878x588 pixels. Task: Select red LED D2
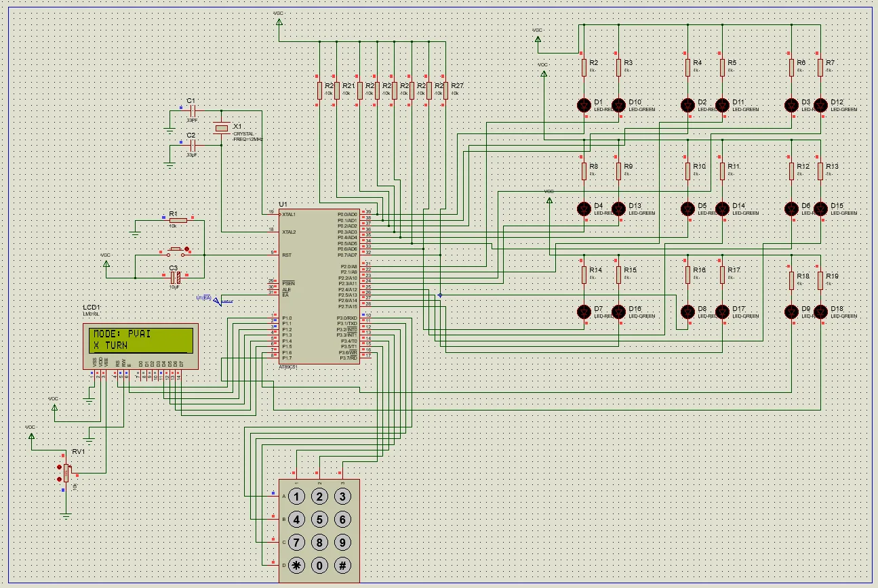(x=687, y=105)
